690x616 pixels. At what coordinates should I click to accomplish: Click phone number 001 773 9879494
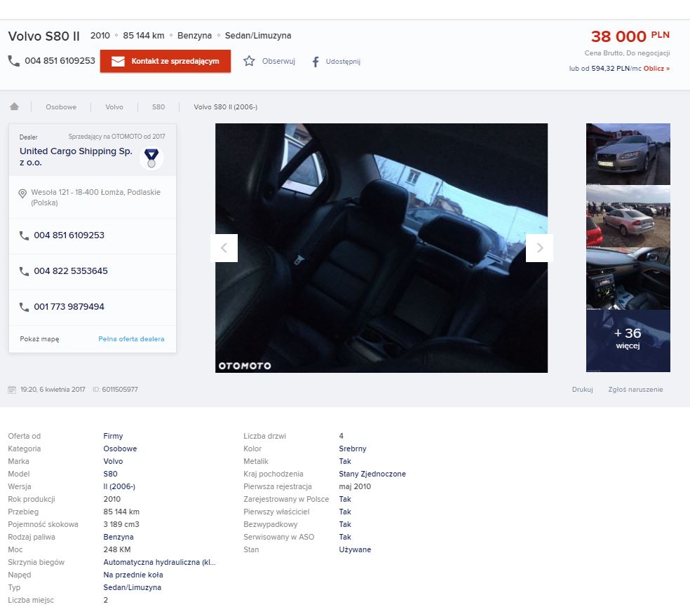point(69,306)
